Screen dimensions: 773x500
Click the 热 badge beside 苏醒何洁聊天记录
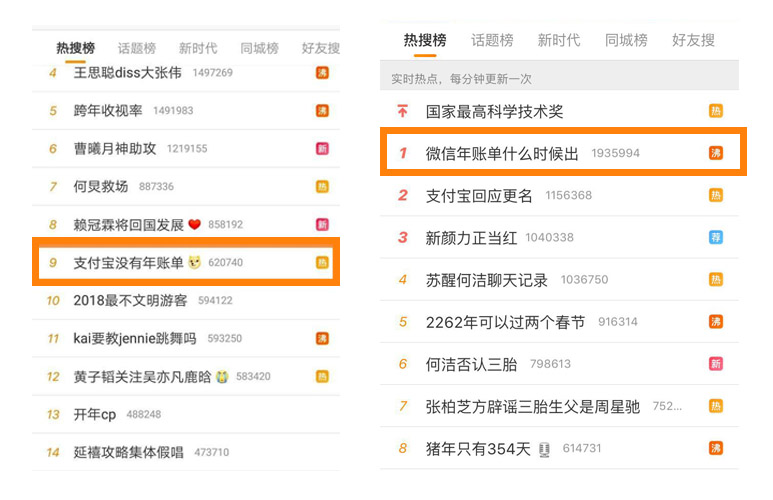[x=716, y=280]
